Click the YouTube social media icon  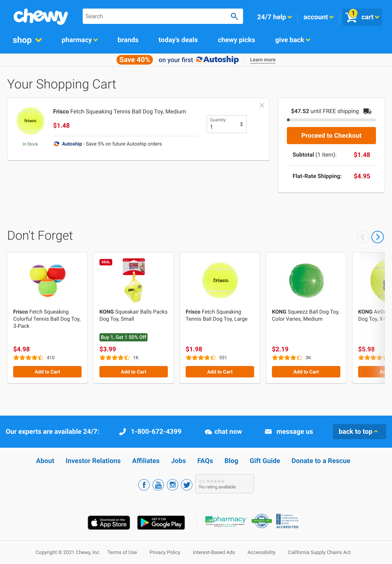(158, 485)
